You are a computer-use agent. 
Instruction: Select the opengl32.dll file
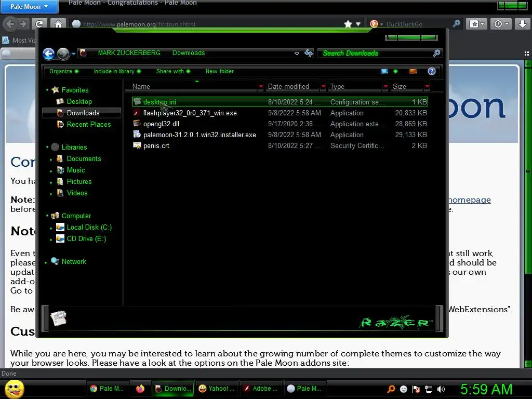click(x=280, y=124)
